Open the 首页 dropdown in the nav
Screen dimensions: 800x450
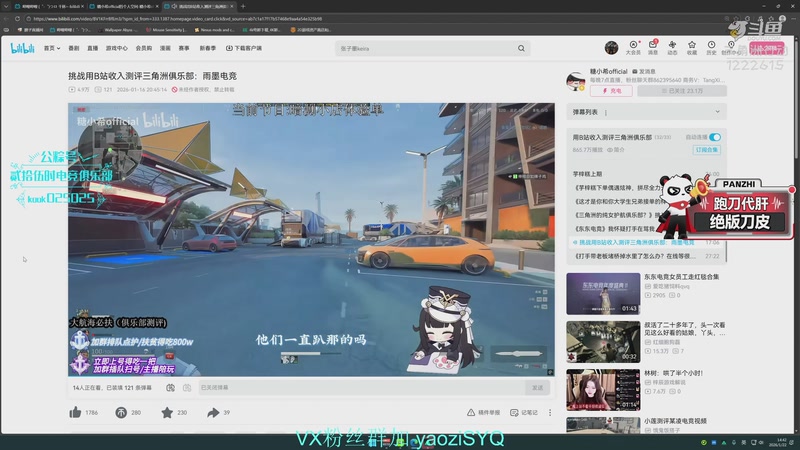tap(52, 48)
